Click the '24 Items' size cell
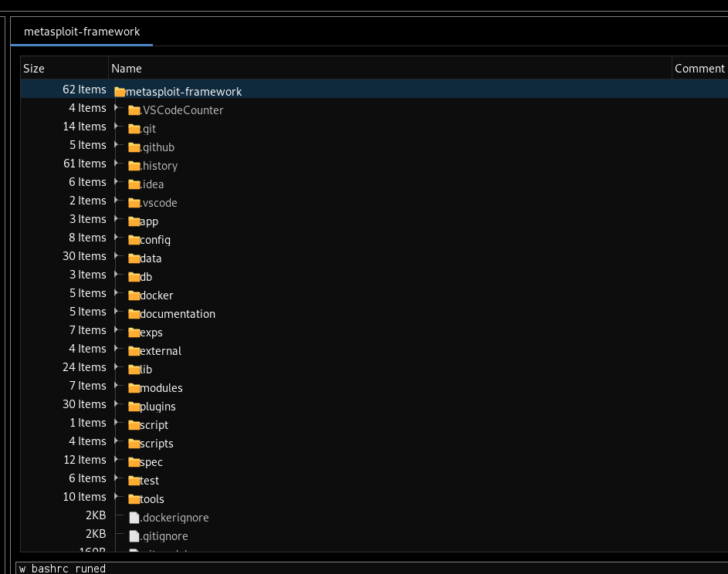 point(84,367)
